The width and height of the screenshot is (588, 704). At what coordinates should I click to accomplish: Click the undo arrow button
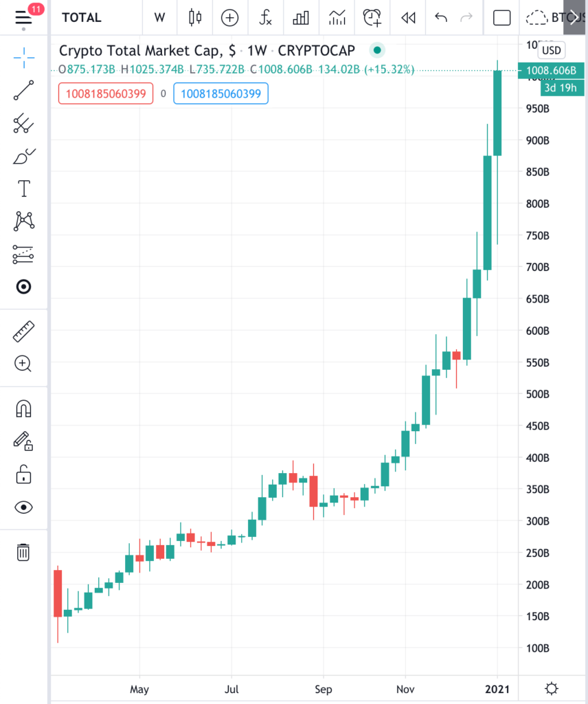click(x=440, y=17)
